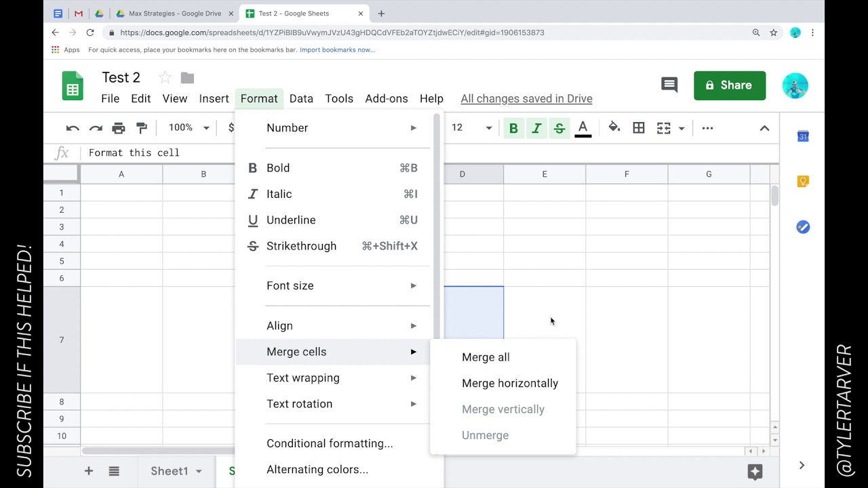Click the print icon
This screenshot has height=488, width=868.
pos(119,128)
